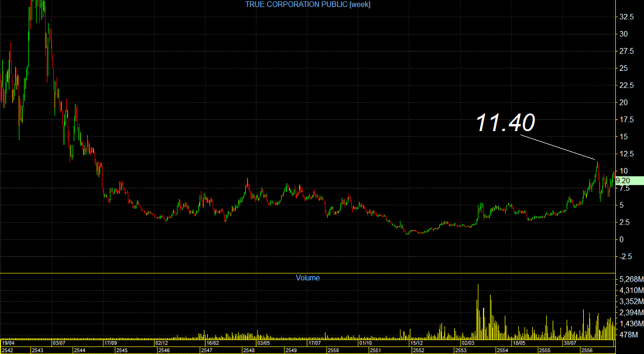The width and height of the screenshot is (644, 354).
Task: Click the Volume panel label
Action: tap(307, 278)
